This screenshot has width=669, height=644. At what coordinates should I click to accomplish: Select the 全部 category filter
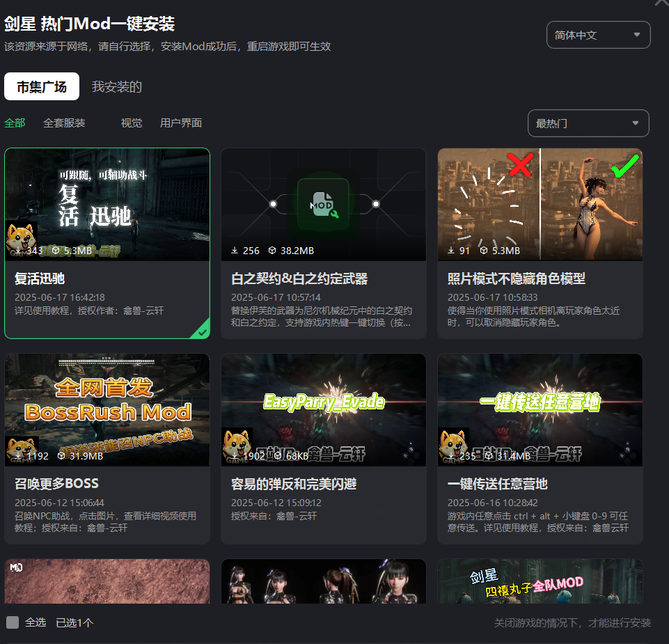15,123
